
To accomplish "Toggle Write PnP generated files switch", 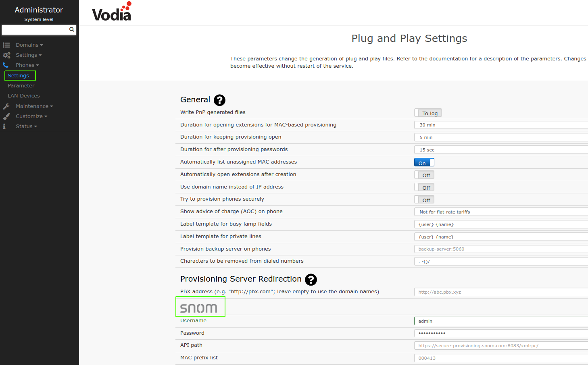I will pyautogui.click(x=428, y=113).
